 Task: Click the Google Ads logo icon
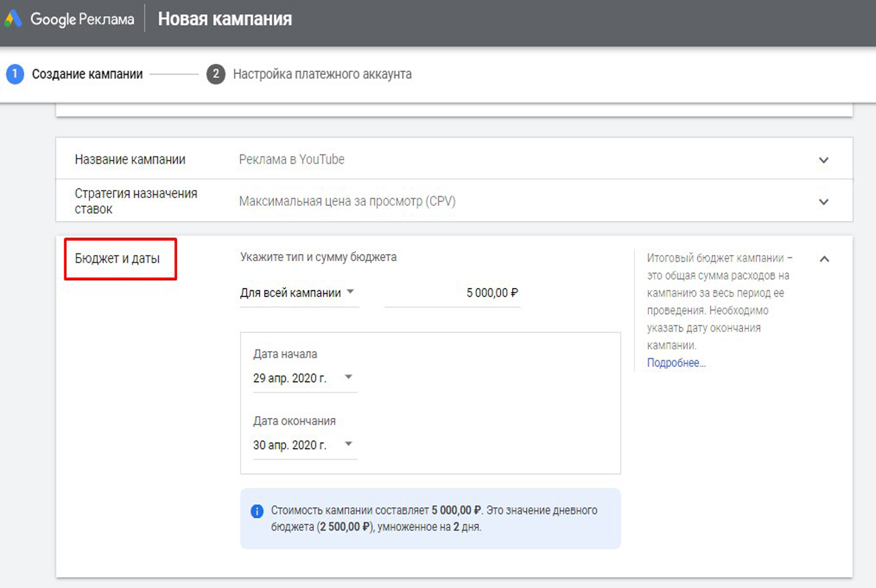13,19
